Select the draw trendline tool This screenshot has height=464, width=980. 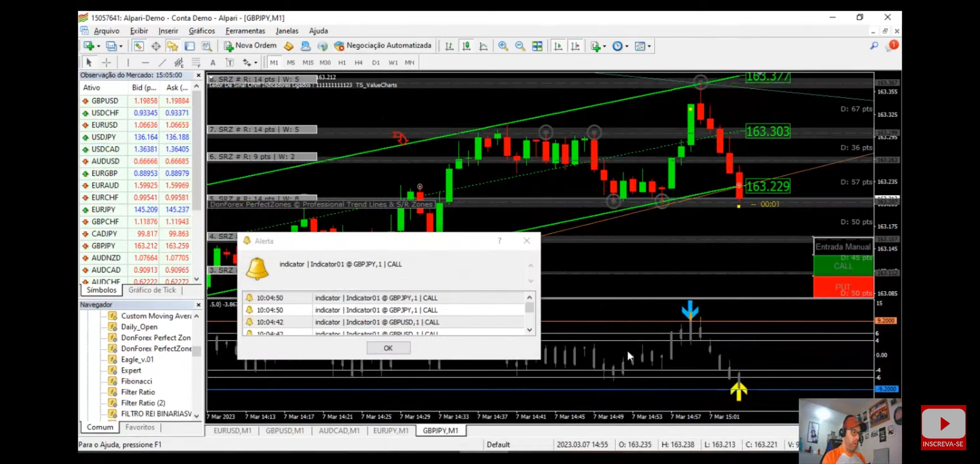(162, 62)
